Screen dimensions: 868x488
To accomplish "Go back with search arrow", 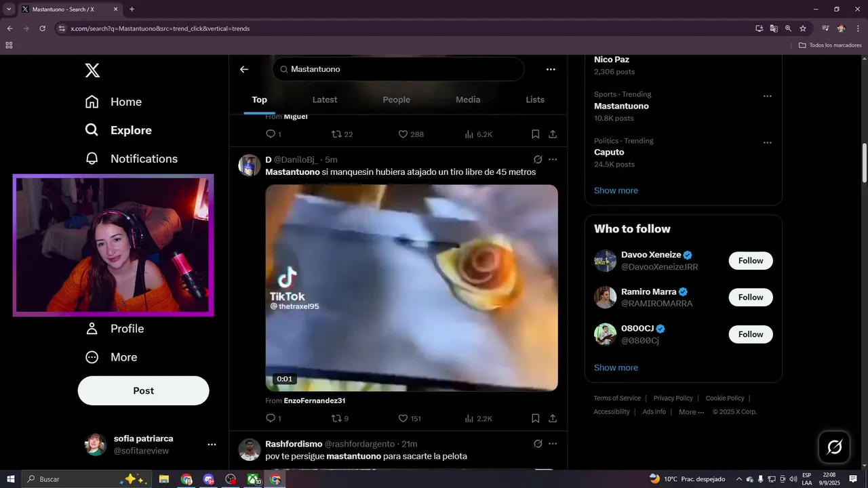I will (x=244, y=69).
